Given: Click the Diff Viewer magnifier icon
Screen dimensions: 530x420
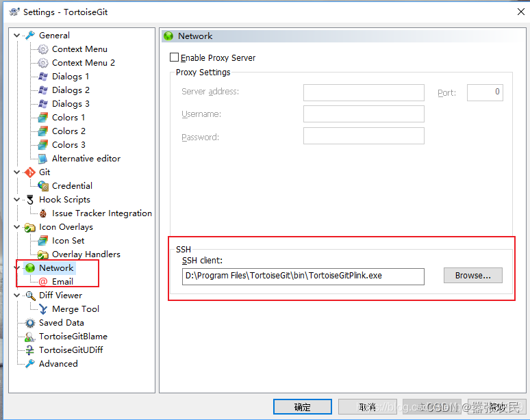Looking at the screenshot, I should point(30,296).
